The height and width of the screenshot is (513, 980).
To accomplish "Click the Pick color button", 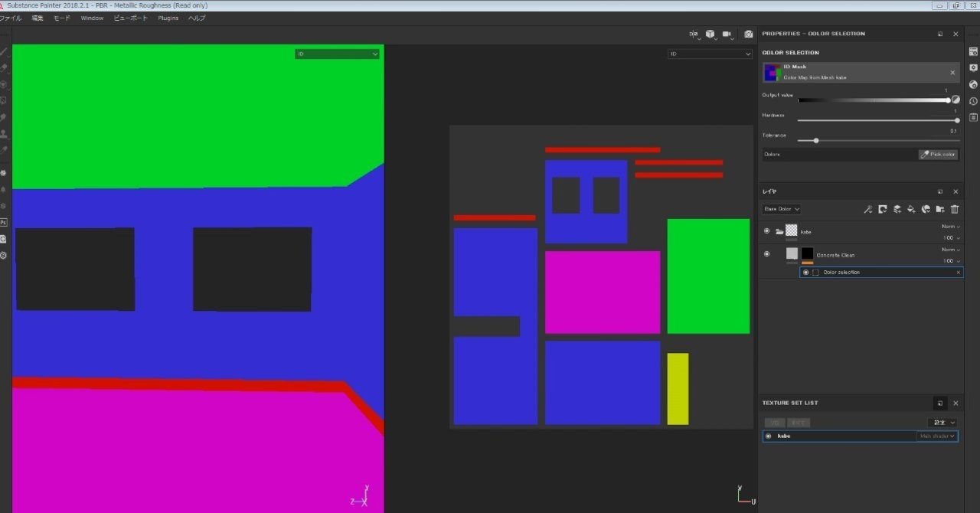I will (x=938, y=154).
